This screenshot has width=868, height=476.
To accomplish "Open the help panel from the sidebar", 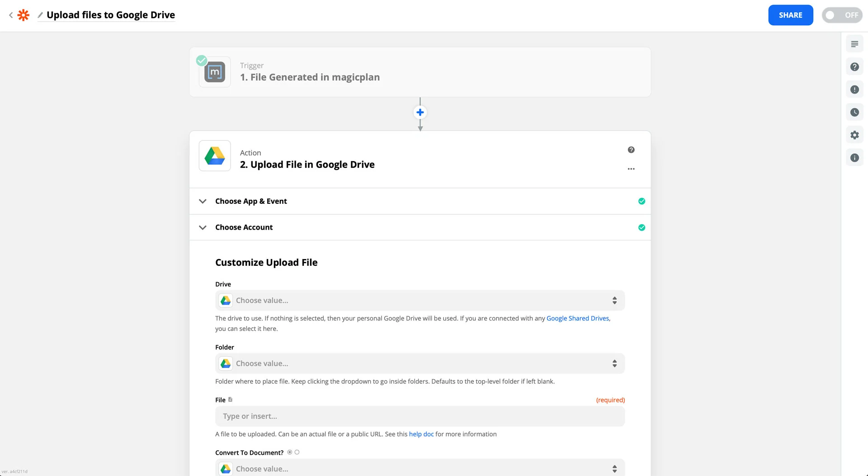I will pyautogui.click(x=854, y=66).
